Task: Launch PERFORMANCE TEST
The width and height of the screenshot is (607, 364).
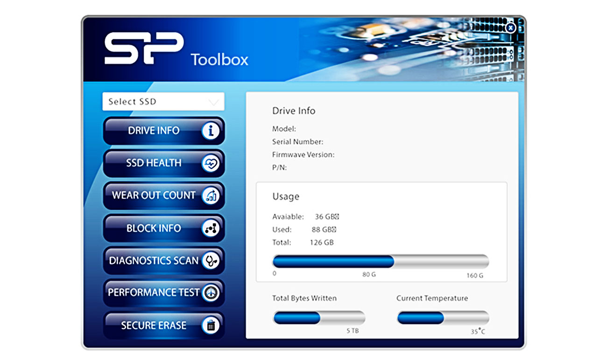Action: 163,293
